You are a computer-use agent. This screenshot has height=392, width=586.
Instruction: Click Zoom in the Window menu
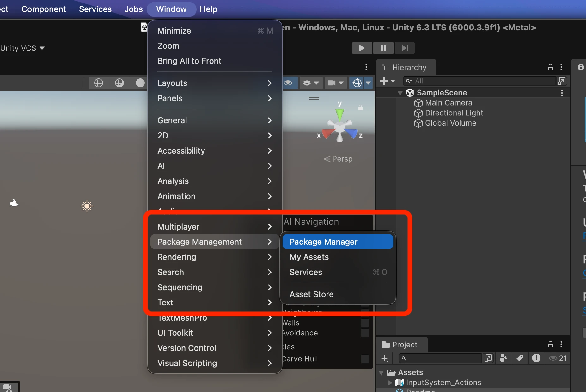215,46
